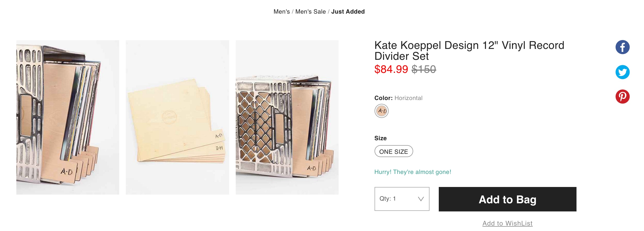Screen dimensions: 644x231
Task: Open middle photo of stacked wooden dividers
Action: coord(177,117)
